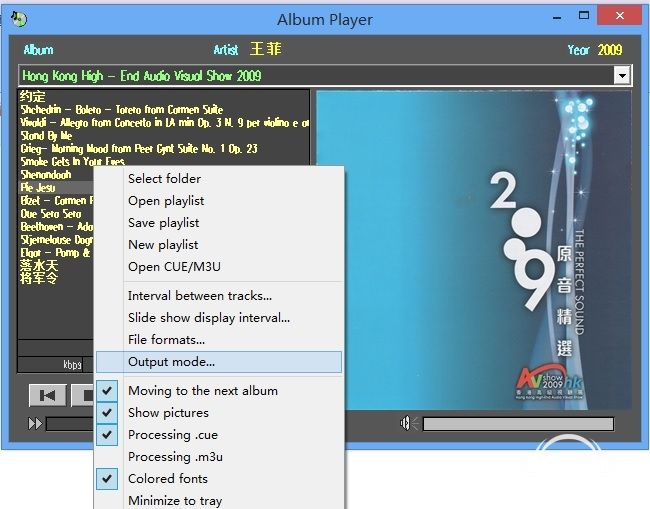Select Beethoven track in playlist

57,227
